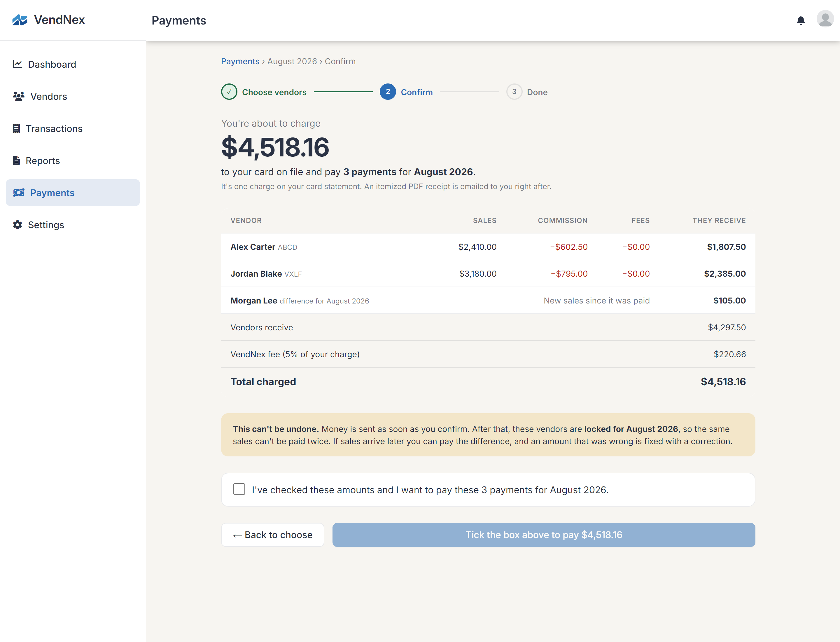Click the Done step label
Screen dimensions: 840x642
(537, 92)
